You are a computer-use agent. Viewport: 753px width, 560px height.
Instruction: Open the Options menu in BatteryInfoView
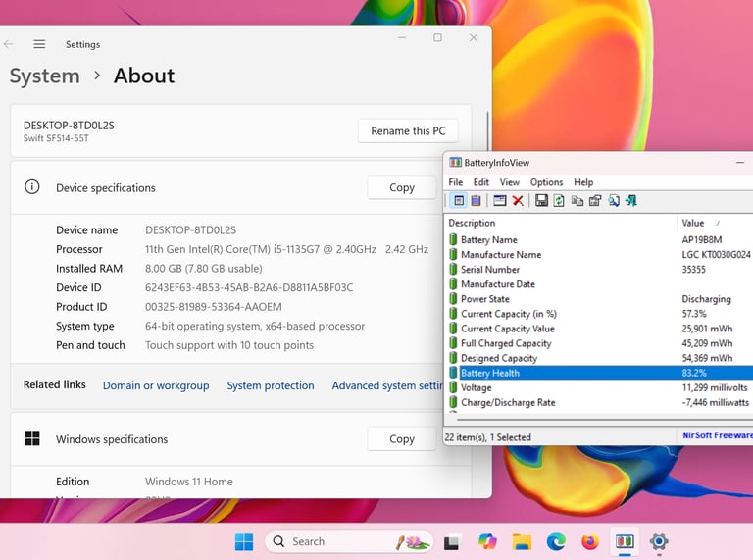tap(546, 182)
